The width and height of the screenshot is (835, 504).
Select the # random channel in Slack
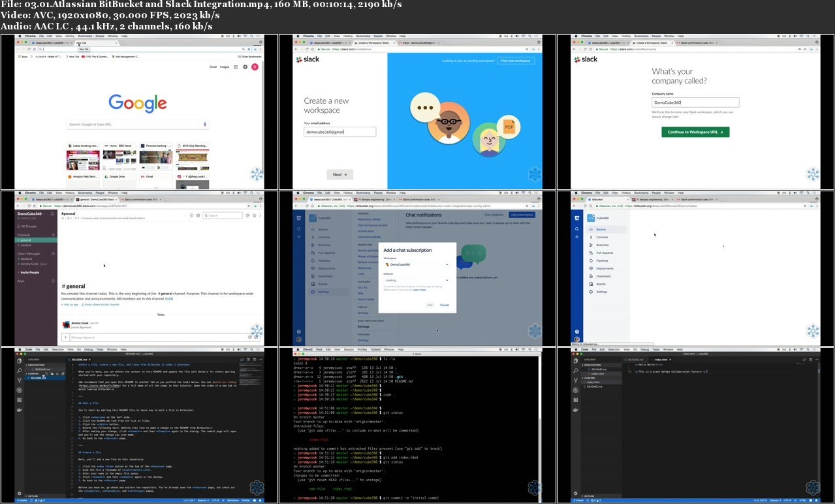(x=25, y=245)
